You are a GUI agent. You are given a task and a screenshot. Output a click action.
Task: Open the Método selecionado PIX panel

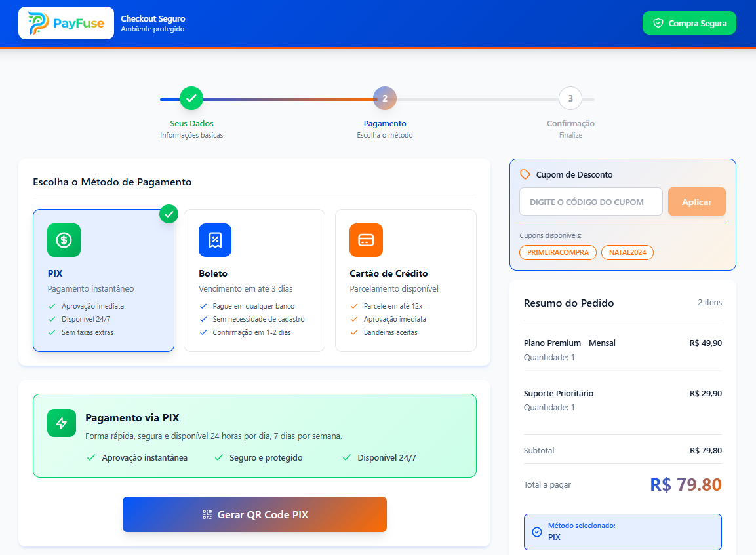(622, 531)
